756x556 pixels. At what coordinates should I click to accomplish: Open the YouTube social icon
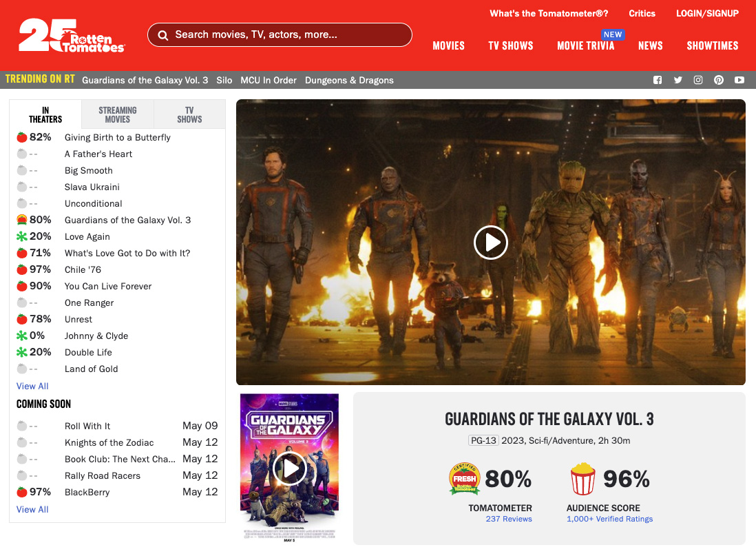[739, 80]
